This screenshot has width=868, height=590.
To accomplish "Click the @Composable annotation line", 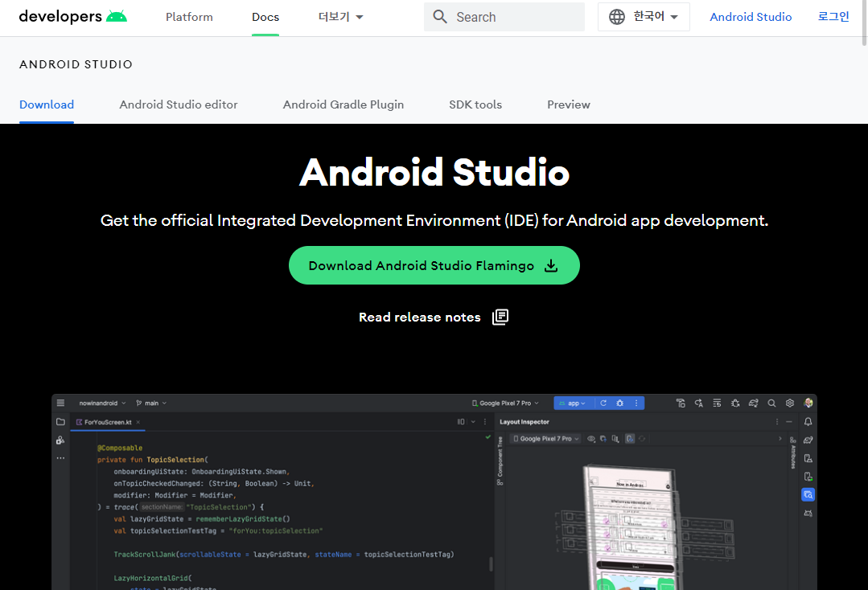I will tap(120, 448).
